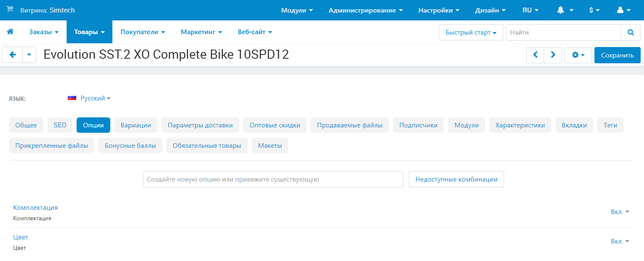The height and width of the screenshot is (261, 644).
Task: Go to the home dashboard icon
Action: [x=10, y=32]
